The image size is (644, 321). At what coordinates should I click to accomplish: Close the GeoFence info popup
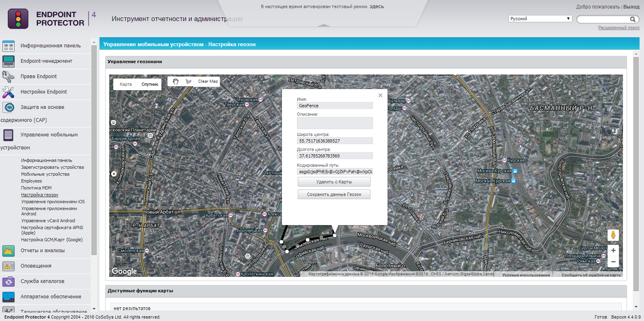(380, 96)
